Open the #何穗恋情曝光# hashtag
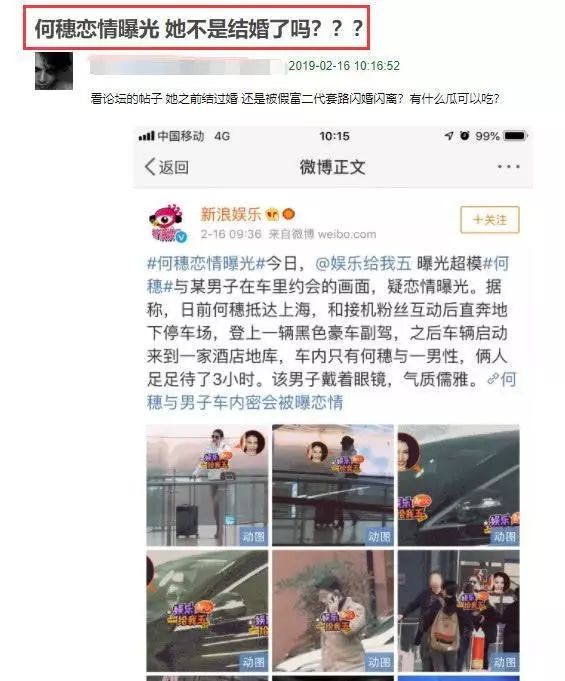Viewport: 565px width, 681px height. coord(206,264)
